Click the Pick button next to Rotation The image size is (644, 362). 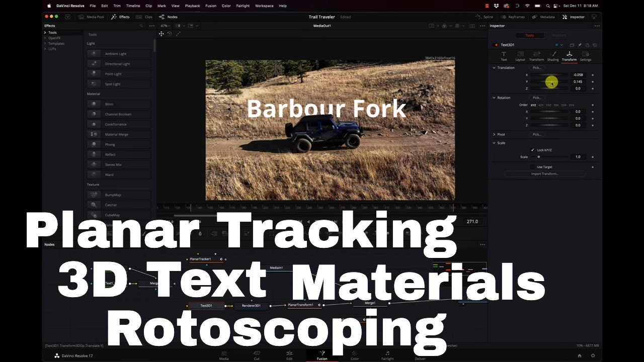point(536,98)
